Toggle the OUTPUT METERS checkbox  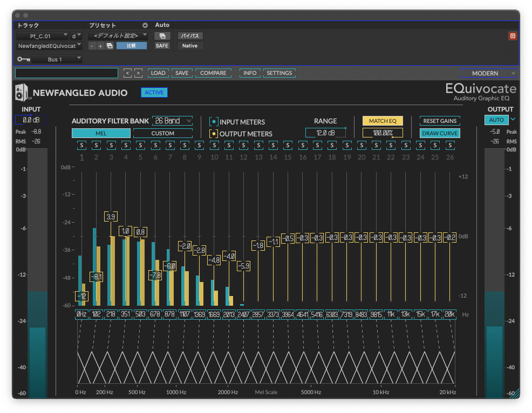point(214,134)
